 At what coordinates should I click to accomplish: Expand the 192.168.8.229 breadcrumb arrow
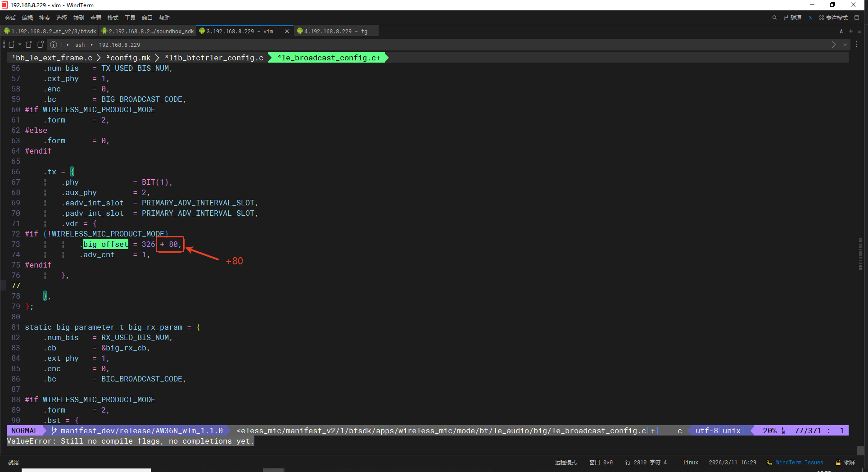92,45
